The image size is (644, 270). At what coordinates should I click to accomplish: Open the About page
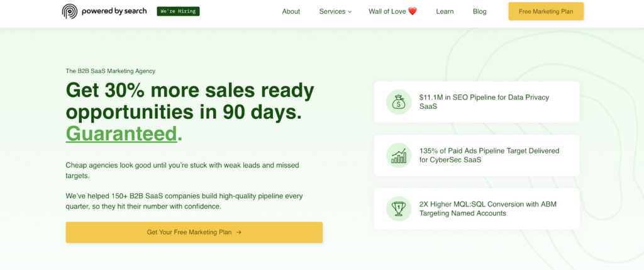tap(291, 11)
